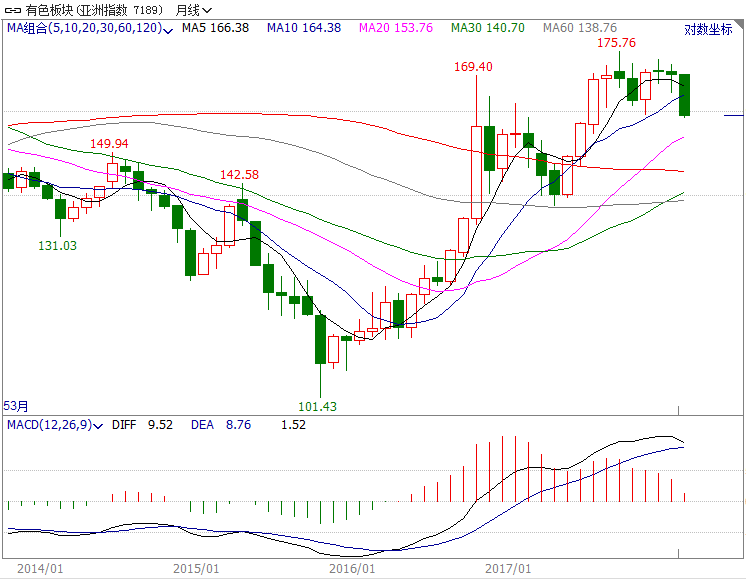The width and height of the screenshot is (746, 579).
Task: Select the last large green candlestick
Action: click(684, 95)
